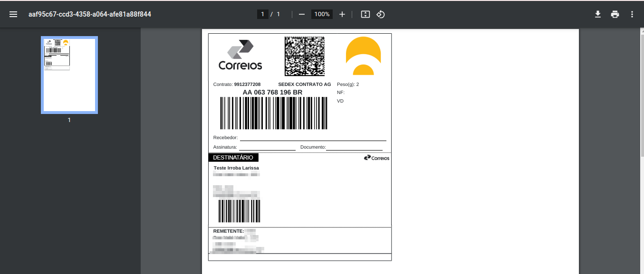Click the 100% zoom level field
644x274 pixels.
tap(322, 14)
